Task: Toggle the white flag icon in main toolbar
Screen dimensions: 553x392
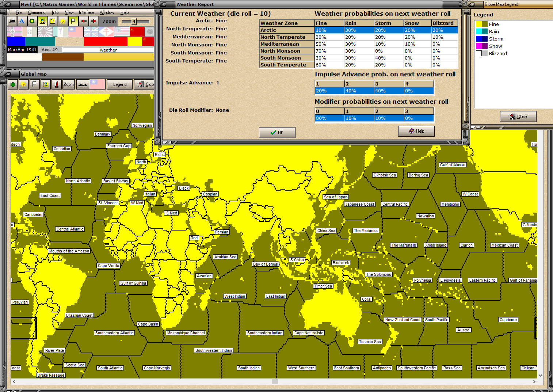Action: 73,21
